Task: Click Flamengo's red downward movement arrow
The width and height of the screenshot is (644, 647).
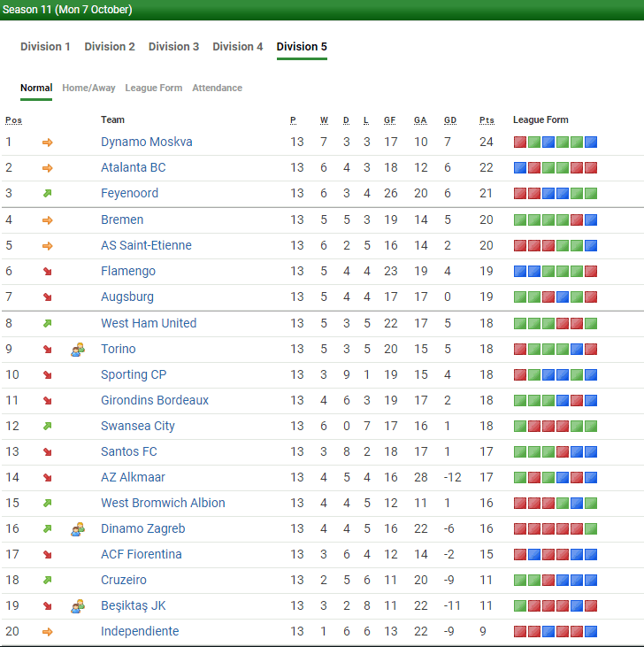Action: (x=48, y=272)
